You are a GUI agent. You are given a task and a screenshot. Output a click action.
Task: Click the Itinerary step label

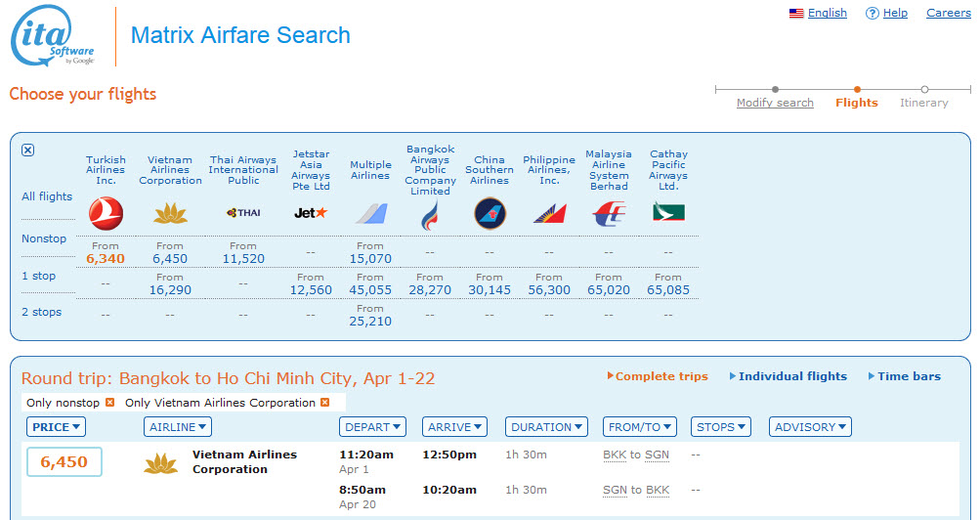[923, 103]
